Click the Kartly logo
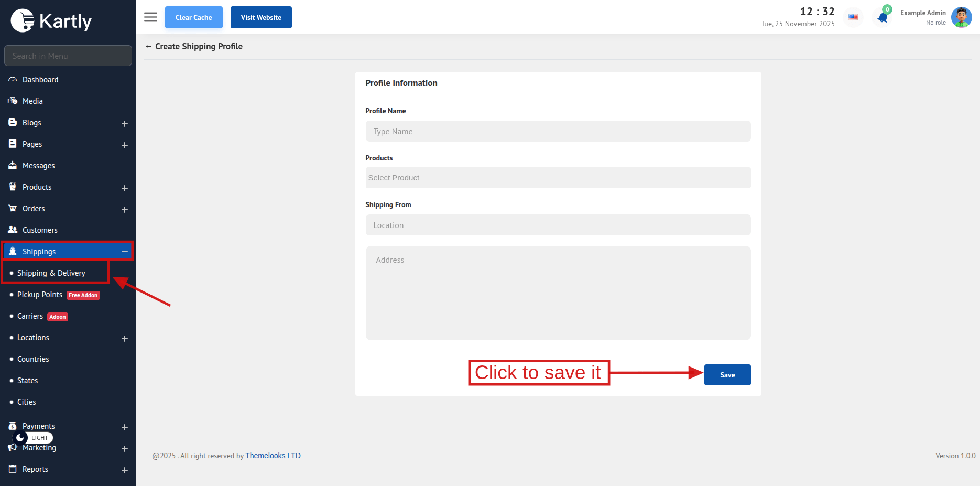 click(51, 21)
